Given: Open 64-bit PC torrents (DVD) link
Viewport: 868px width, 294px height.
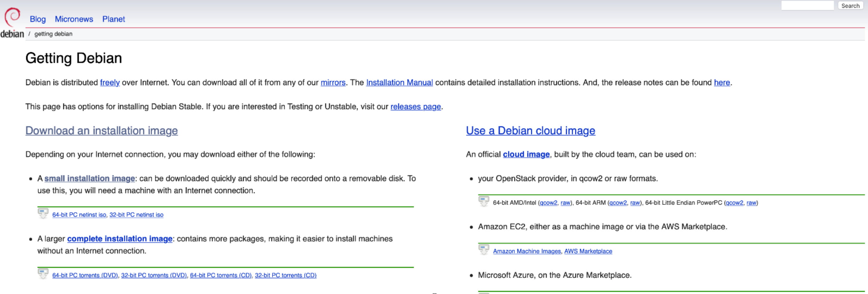Looking at the screenshot, I should tap(85, 276).
